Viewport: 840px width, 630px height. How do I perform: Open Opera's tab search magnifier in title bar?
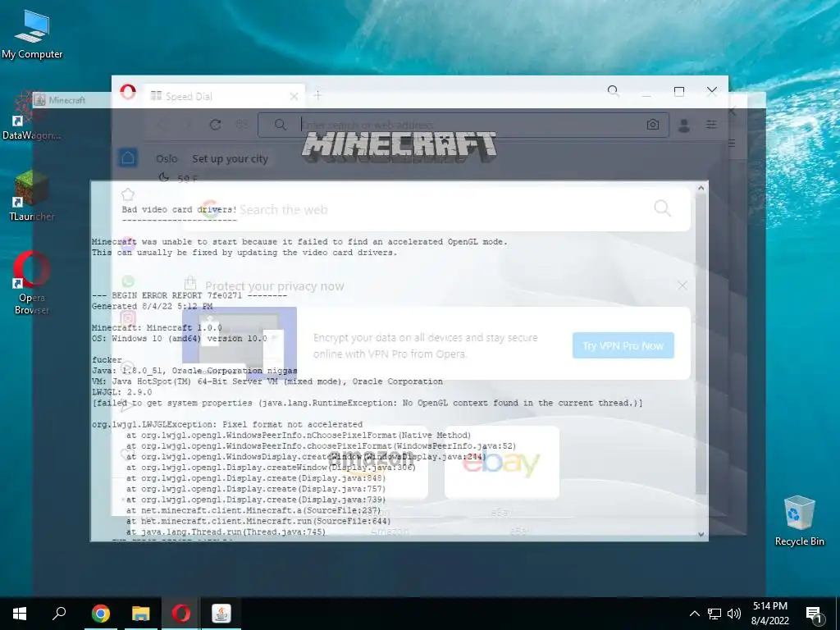(x=613, y=91)
